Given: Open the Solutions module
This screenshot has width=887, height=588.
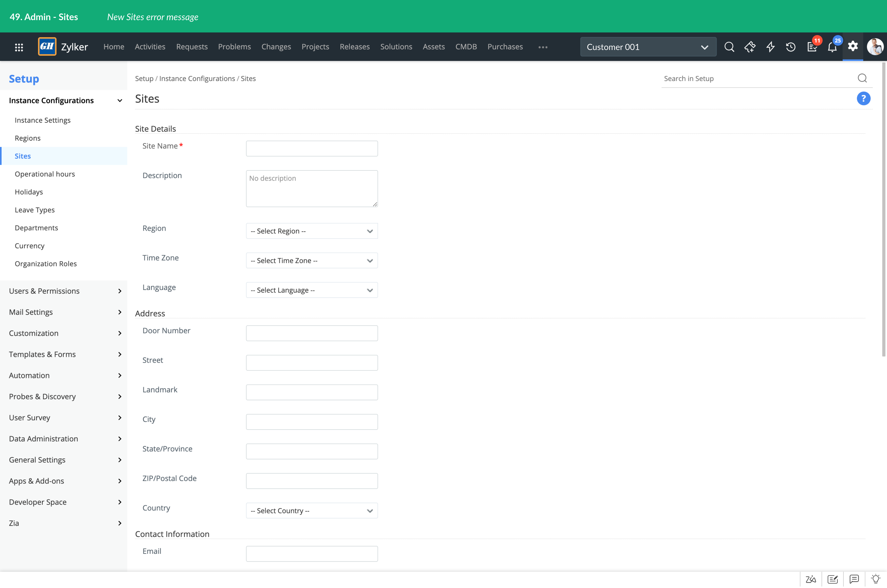Looking at the screenshot, I should [x=396, y=47].
